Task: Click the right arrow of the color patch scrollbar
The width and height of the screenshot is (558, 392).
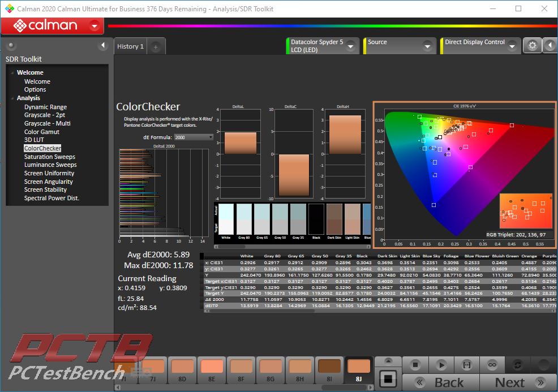Action: [x=371, y=387]
